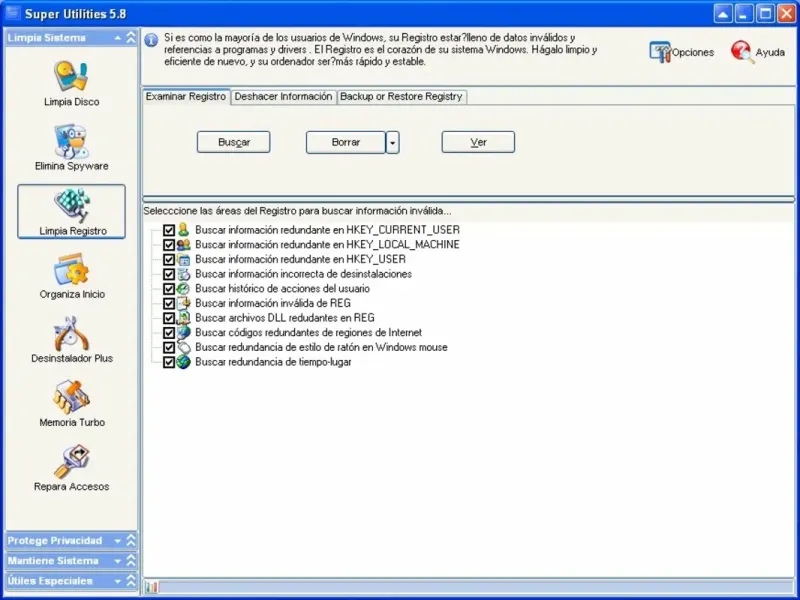Click the estilo de ratón mouse icon
The image size is (800, 600).
click(184, 347)
